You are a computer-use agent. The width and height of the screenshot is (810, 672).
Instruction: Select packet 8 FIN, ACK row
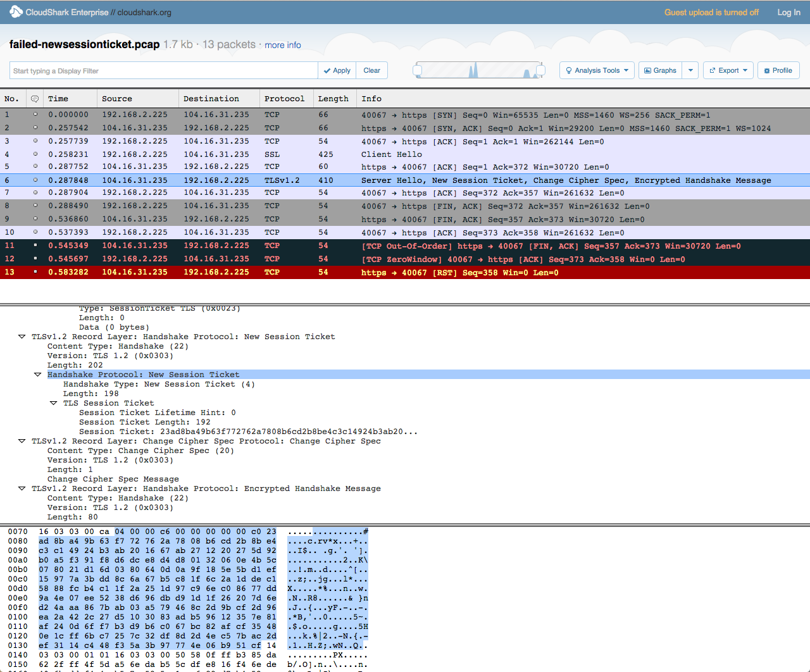tap(405, 206)
